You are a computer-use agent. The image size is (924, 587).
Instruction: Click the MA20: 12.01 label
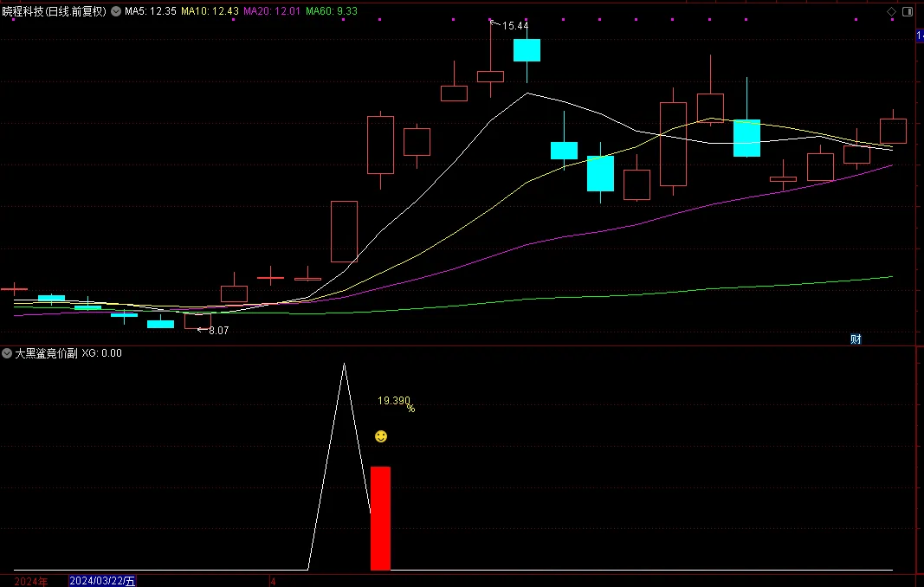tap(272, 11)
